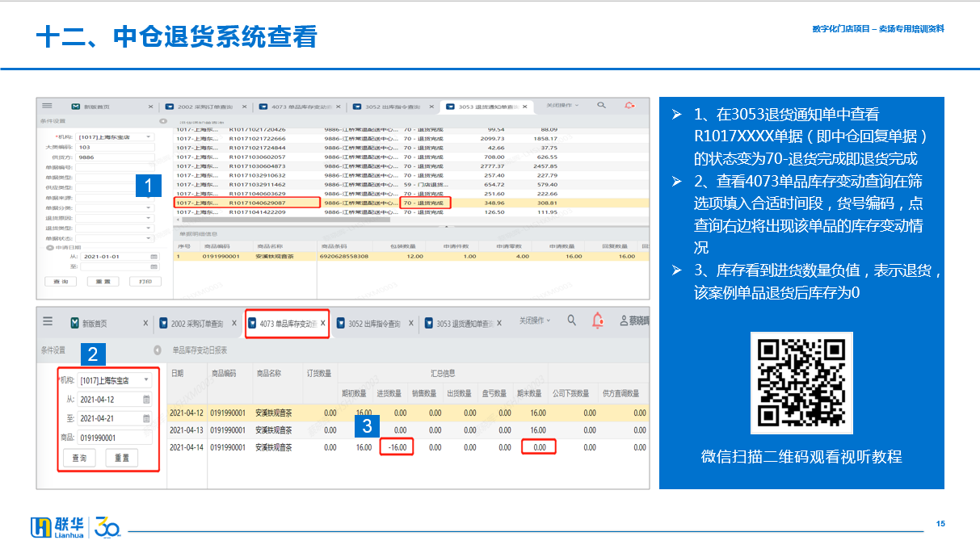Open 关闭操作 dropdown in 4073 window
The height and width of the screenshot is (553, 980).
coord(535,321)
